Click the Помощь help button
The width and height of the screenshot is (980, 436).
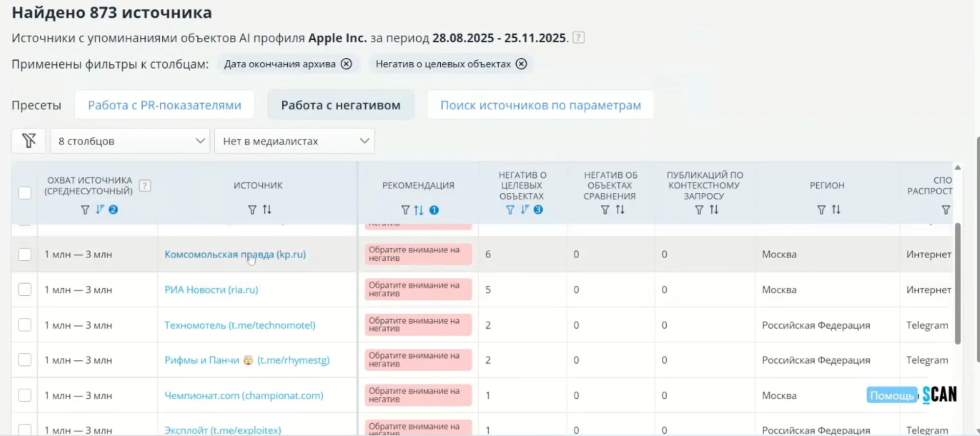tap(892, 395)
